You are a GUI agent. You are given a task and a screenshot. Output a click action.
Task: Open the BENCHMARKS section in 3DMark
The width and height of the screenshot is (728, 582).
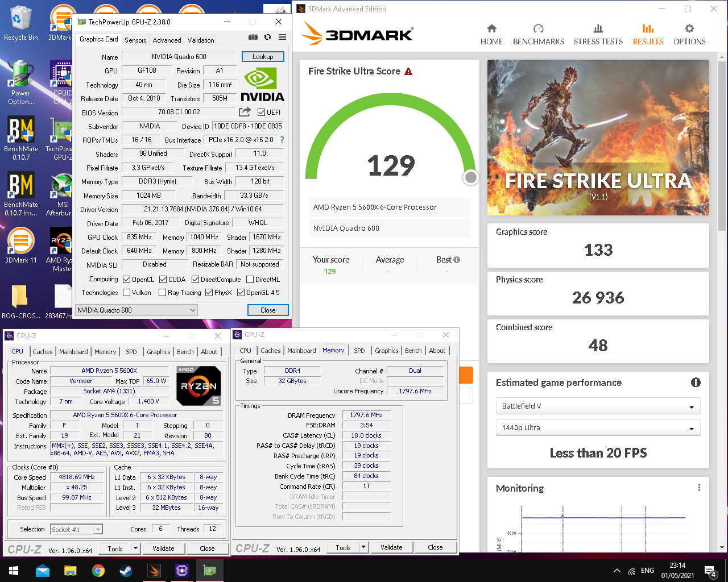tap(538, 35)
